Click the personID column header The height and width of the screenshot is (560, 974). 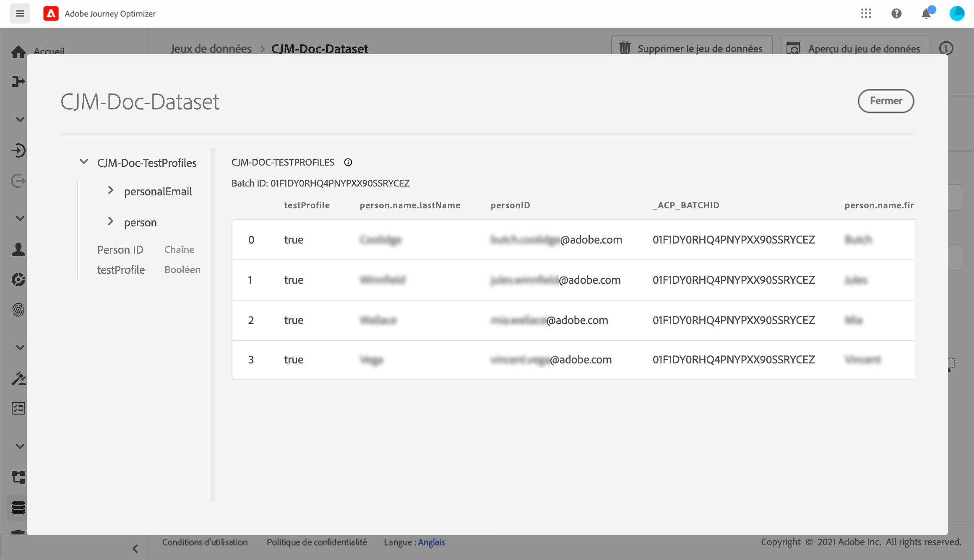pyautogui.click(x=510, y=205)
